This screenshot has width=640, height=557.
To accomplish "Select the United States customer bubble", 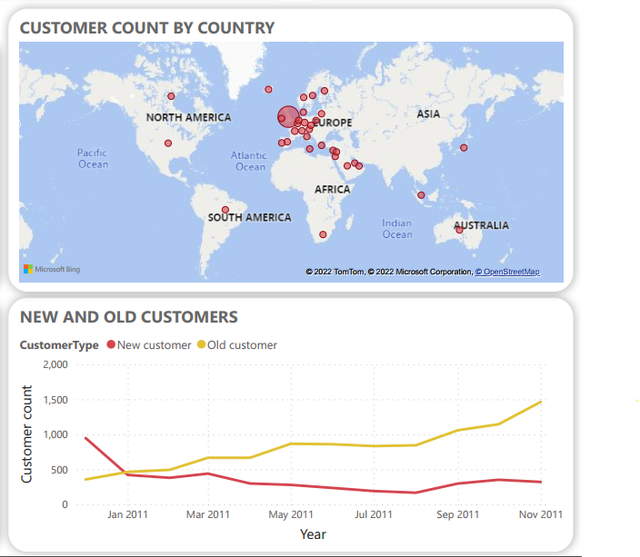I will point(168,143).
